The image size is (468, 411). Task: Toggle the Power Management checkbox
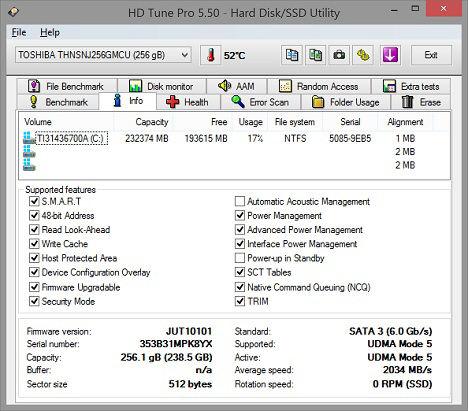pos(240,215)
